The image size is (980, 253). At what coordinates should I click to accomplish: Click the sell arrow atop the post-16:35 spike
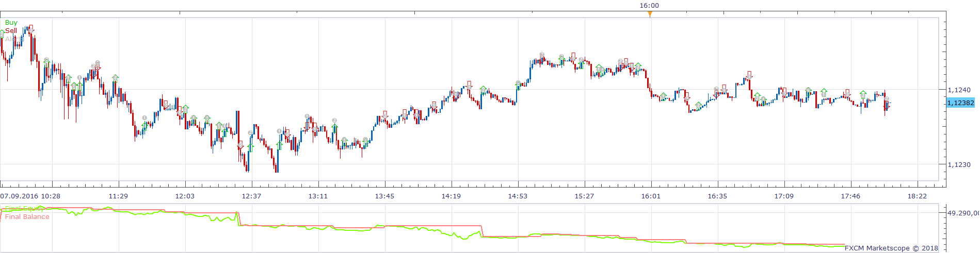pyautogui.click(x=749, y=75)
